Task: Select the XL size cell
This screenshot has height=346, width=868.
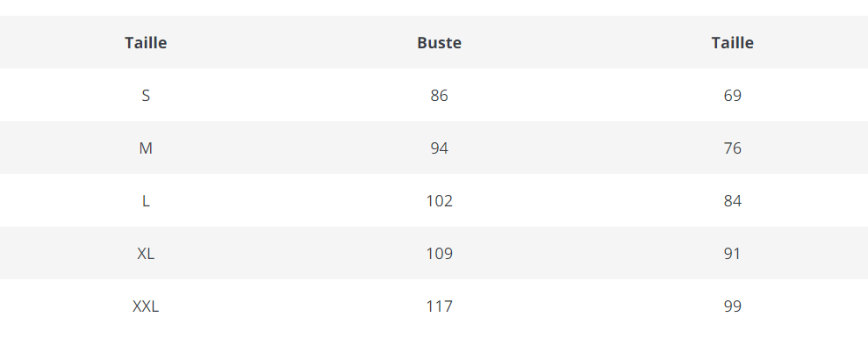Action: click(146, 253)
